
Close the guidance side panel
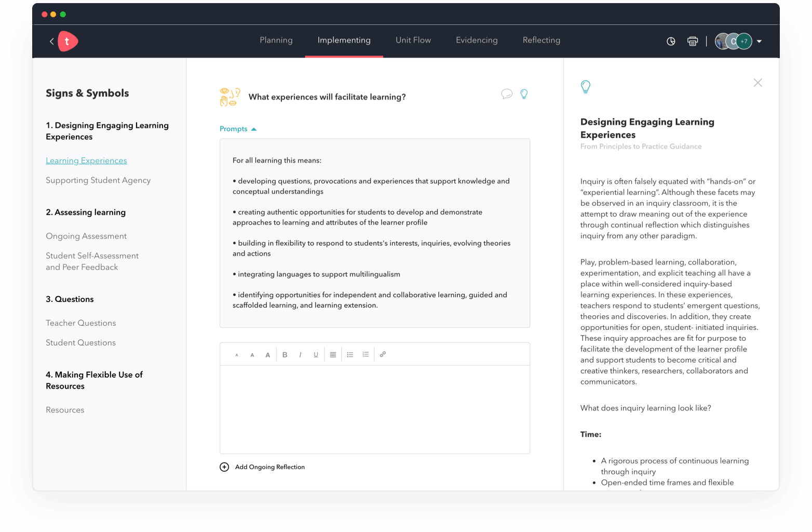coord(757,83)
